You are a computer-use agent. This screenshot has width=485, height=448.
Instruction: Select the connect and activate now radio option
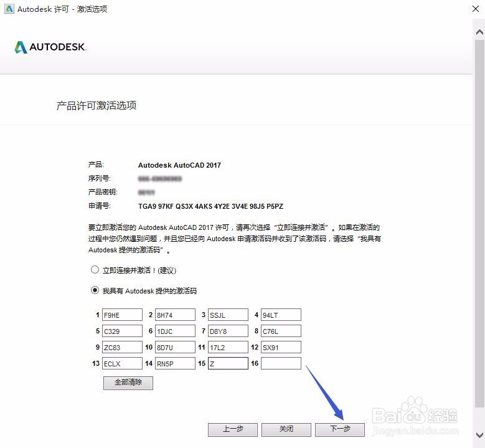pos(95,270)
